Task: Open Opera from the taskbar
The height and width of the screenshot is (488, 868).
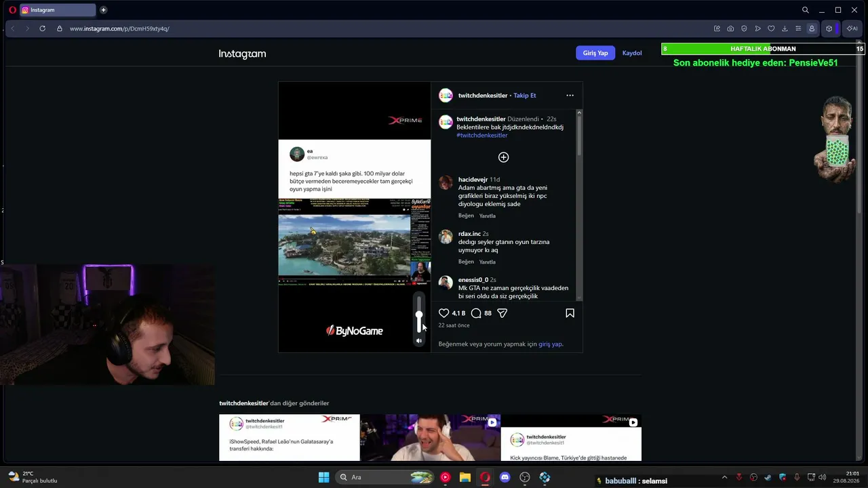Action: coord(485,477)
